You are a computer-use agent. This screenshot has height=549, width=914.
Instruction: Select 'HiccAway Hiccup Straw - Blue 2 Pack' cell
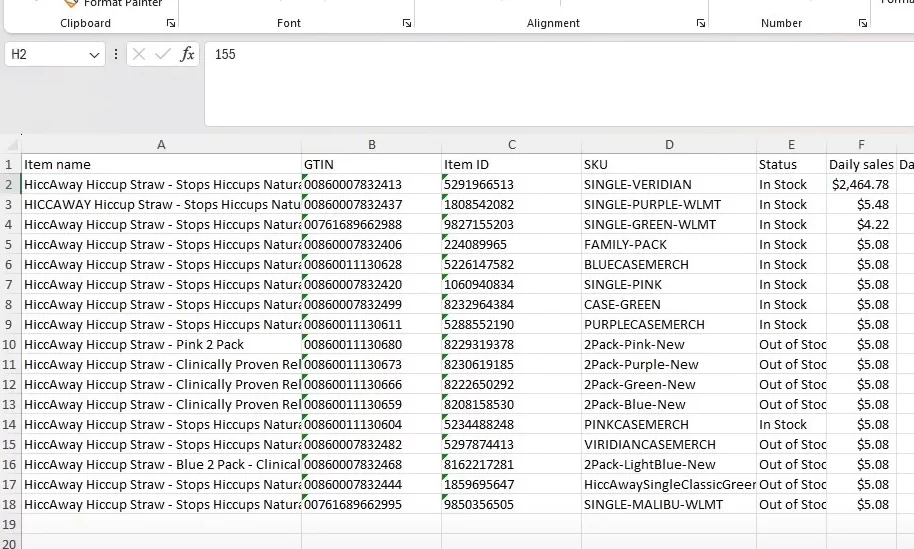click(x=161, y=464)
